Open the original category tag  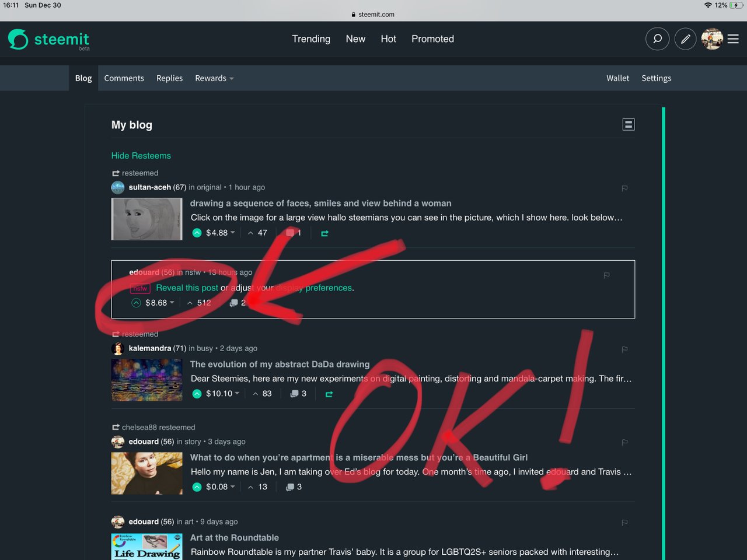pyautogui.click(x=210, y=187)
